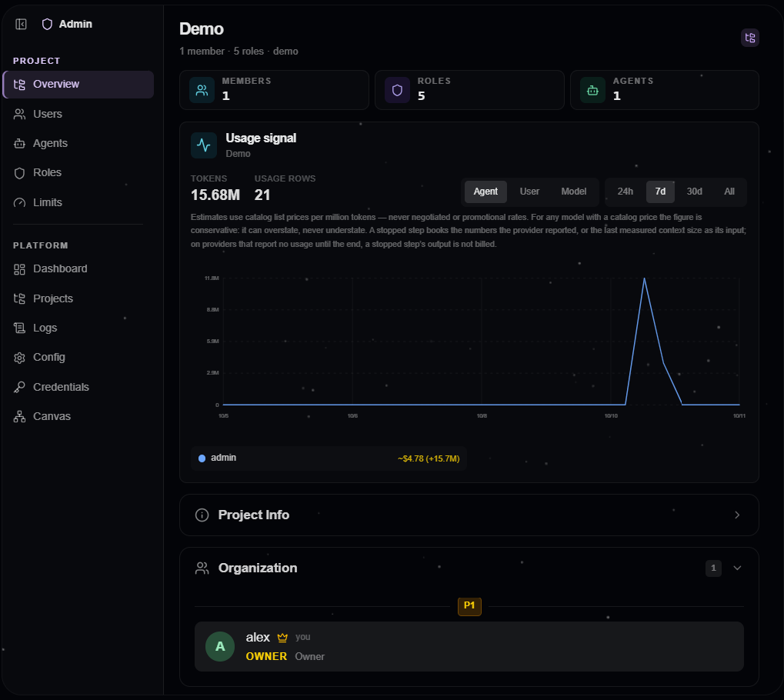Navigate to Dashboard
The width and height of the screenshot is (784, 700).
(78, 269)
